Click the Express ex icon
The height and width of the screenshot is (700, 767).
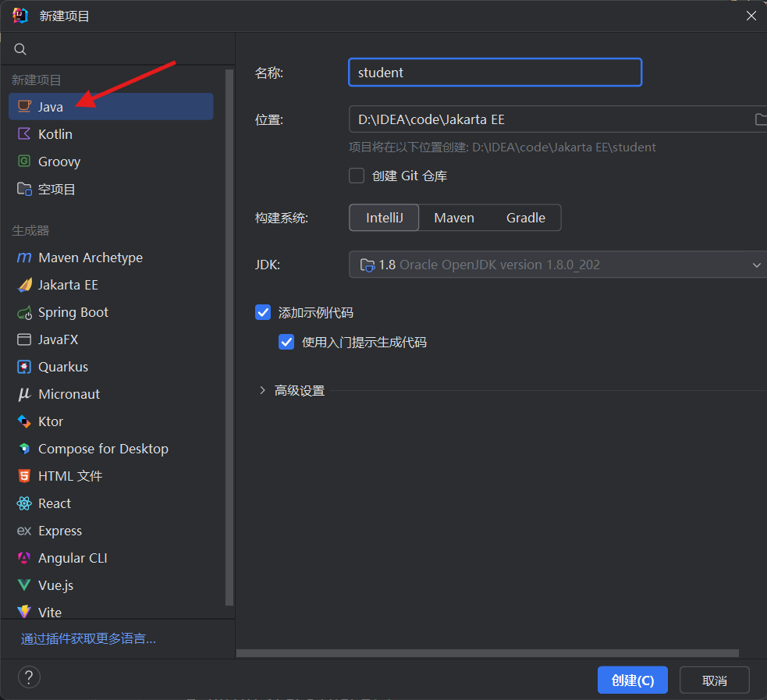click(x=24, y=531)
